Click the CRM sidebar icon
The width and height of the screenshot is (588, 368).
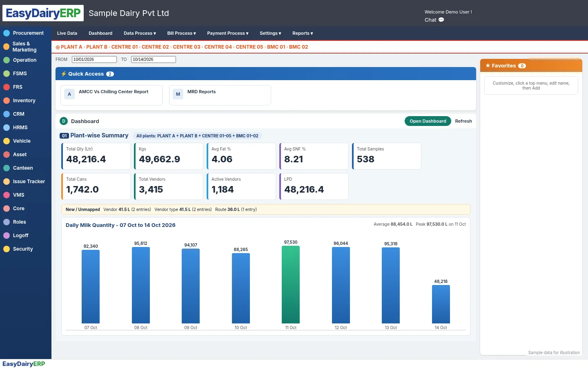tap(7, 114)
